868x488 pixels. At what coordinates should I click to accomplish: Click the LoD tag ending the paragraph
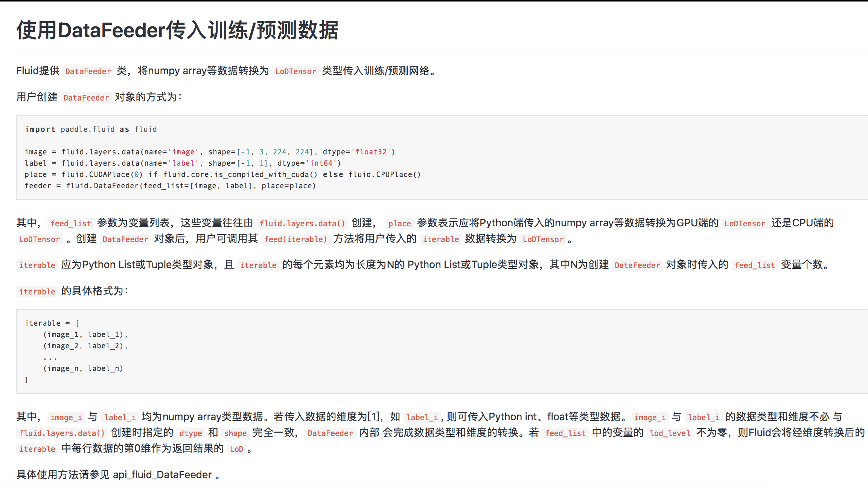tap(236, 449)
